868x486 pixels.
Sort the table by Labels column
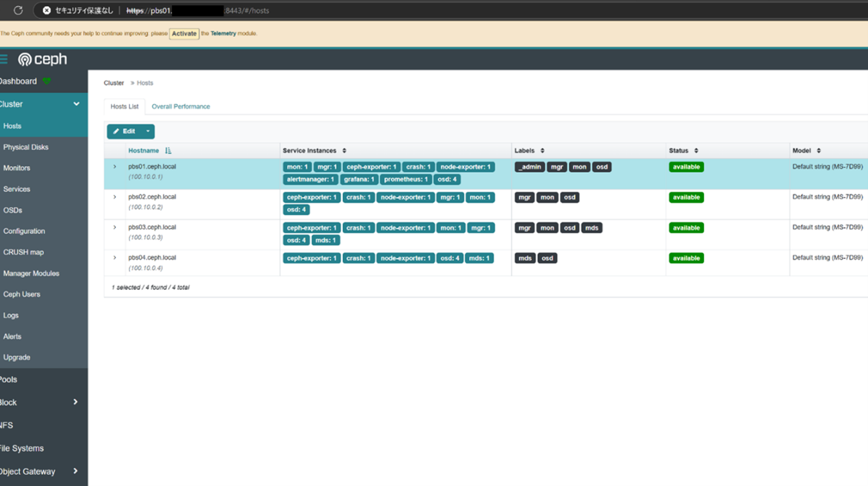click(x=542, y=151)
